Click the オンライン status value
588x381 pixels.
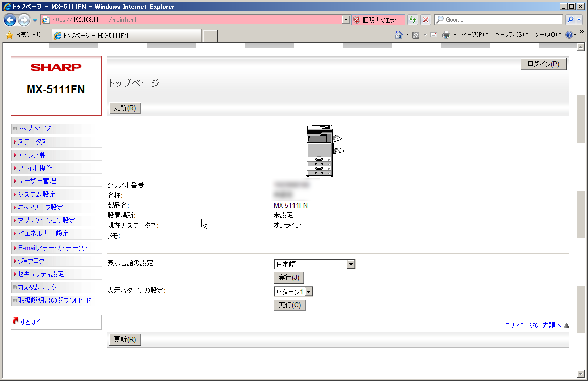[x=287, y=225]
